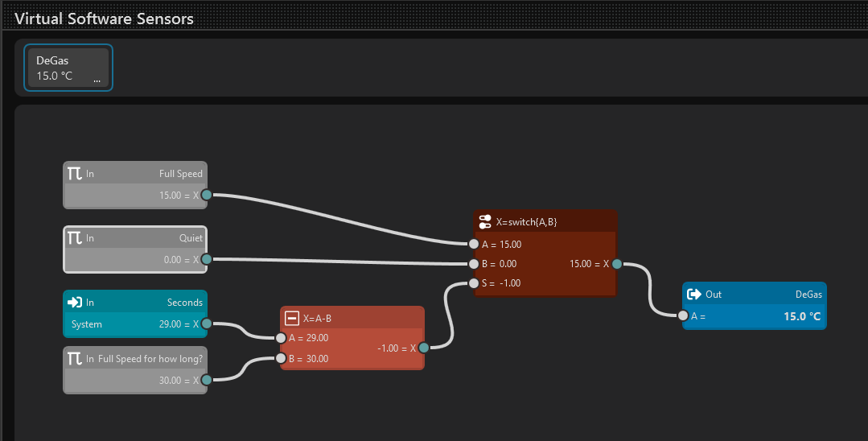
Task: Select the DeGas 15.0 °C sensor card
Action: coord(68,68)
